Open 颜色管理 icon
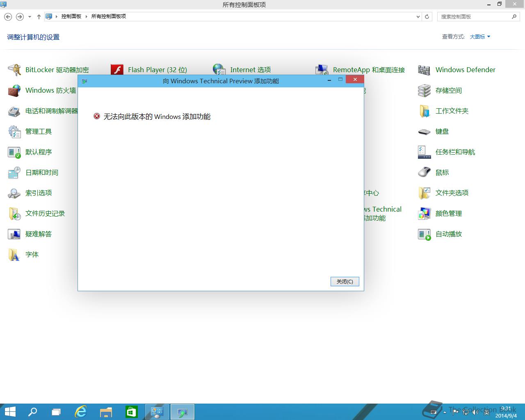The height and width of the screenshot is (420, 525). 424,213
